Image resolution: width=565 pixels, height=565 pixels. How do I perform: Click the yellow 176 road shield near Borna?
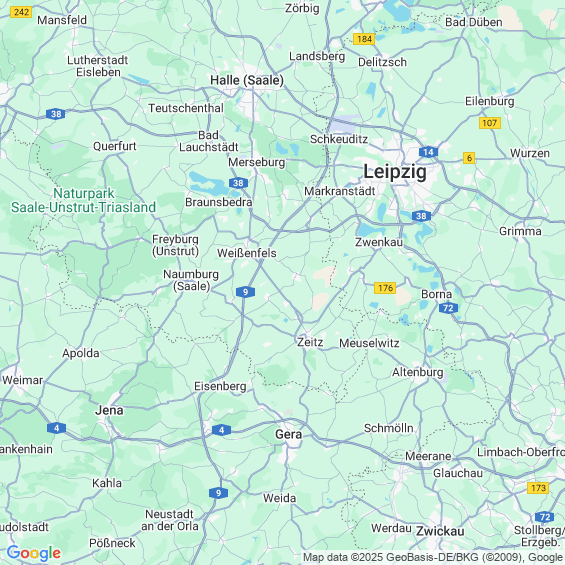[x=385, y=288]
